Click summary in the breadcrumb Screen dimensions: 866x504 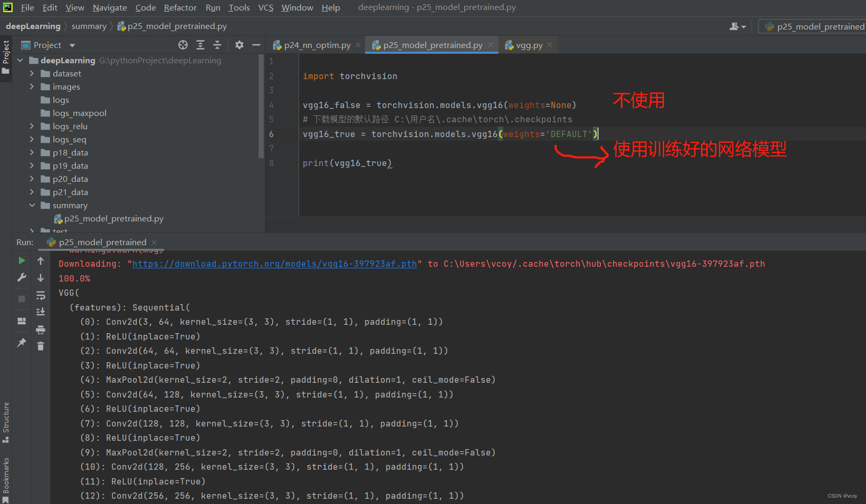click(x=89, y=26)
